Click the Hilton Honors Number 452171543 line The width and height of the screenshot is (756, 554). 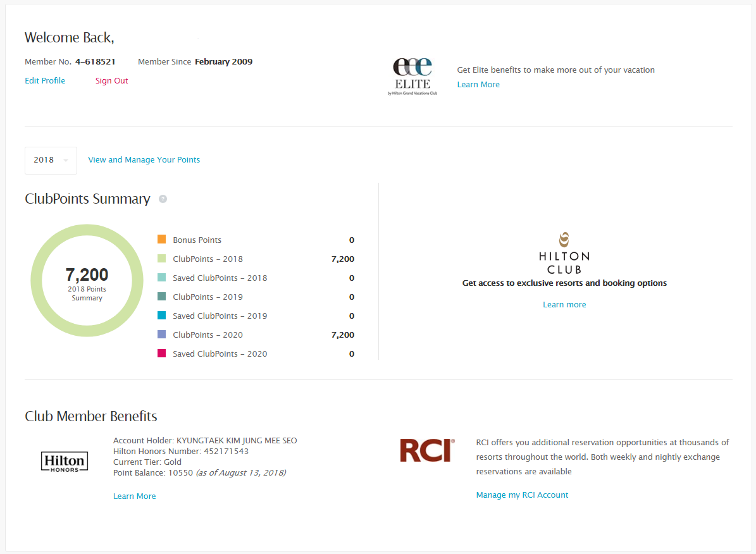pyautogui.click(x=181, y=452)
